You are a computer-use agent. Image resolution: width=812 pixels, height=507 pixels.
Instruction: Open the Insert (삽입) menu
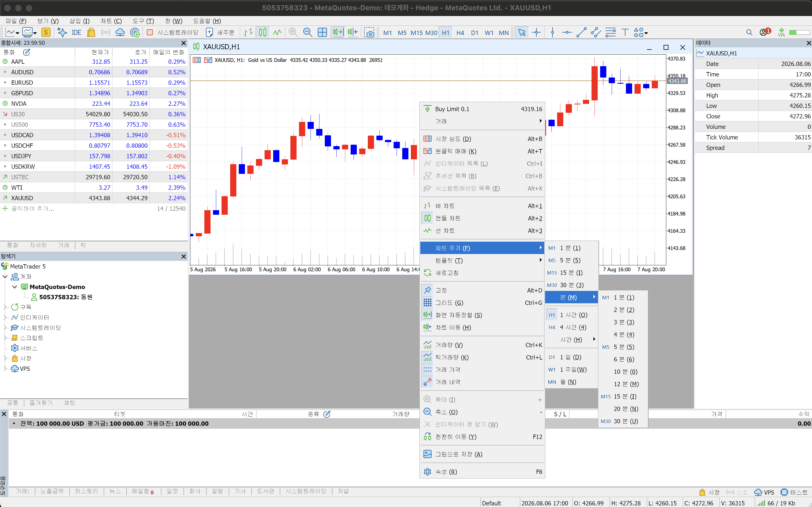tap(79, 21)
